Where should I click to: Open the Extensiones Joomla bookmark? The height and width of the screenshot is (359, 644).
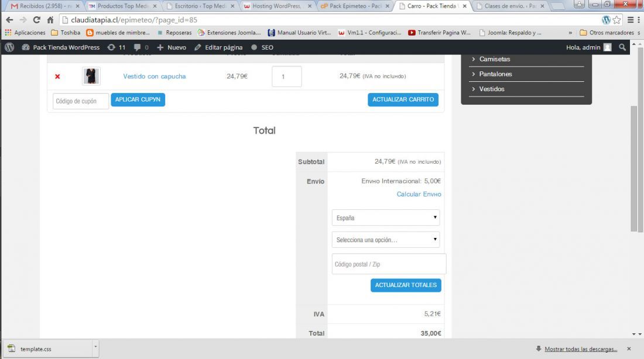click(229, 32)
